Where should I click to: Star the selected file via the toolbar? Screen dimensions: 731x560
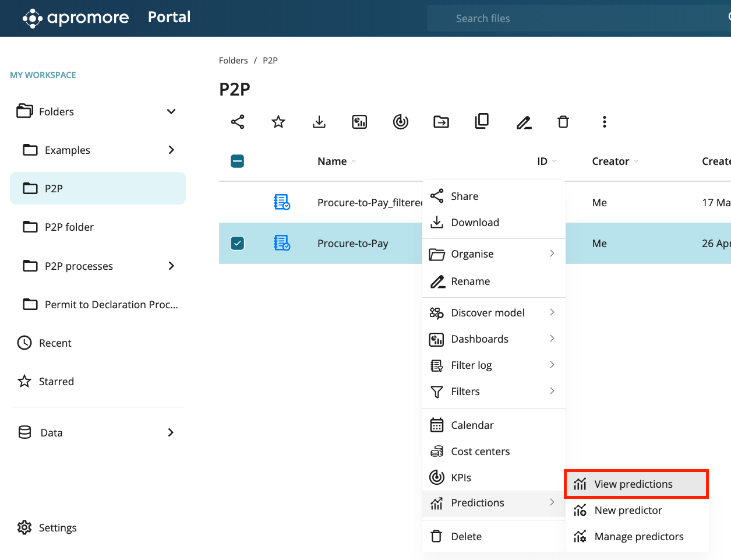coord(278,122)
